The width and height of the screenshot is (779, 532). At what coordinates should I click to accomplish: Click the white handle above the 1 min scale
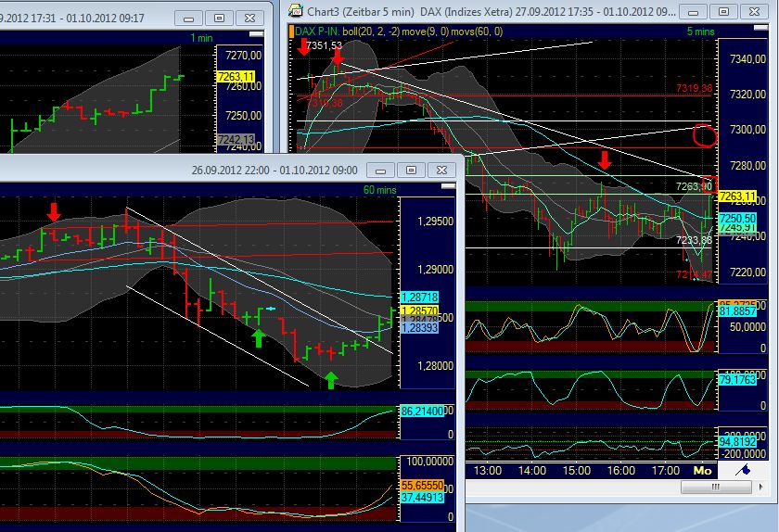[256, 33]
